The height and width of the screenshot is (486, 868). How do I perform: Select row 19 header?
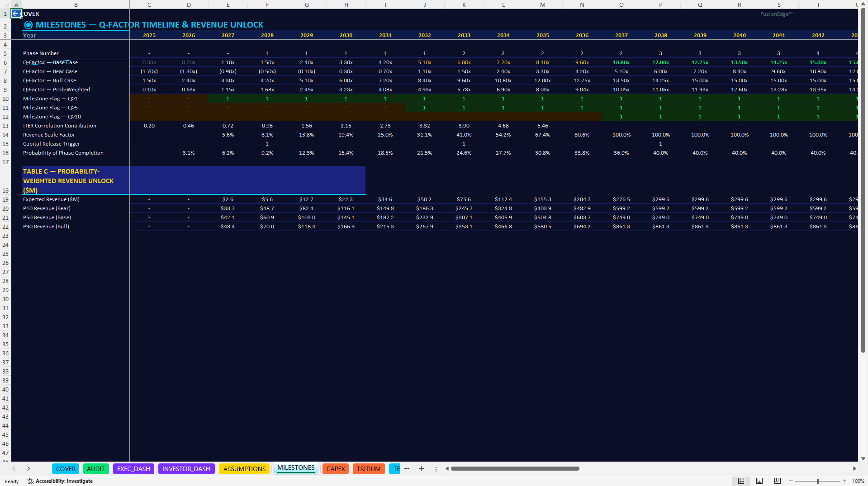[5, 199]
